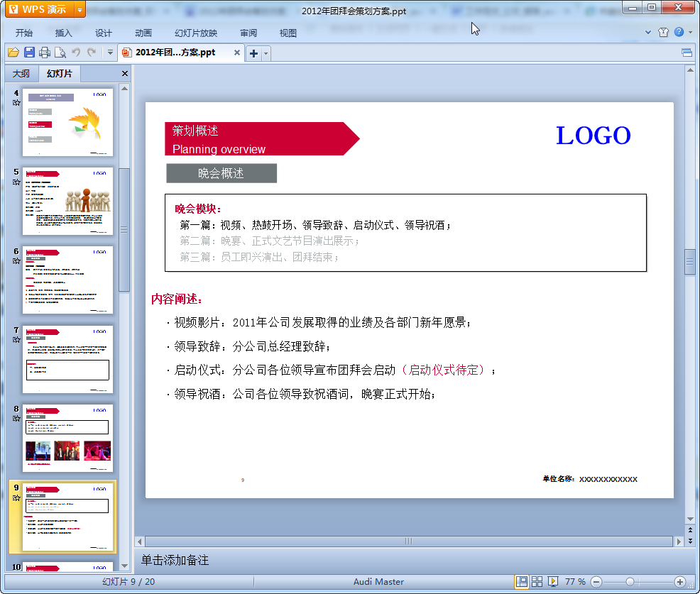Open Help with the question mark icon
The height and width of the screenshot is (594, 700).
679,32
